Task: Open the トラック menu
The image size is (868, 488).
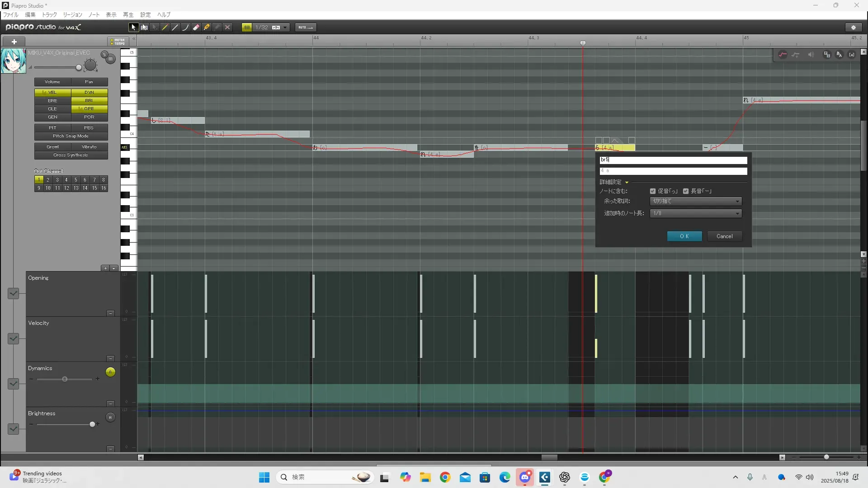Action: coord(49,15)
